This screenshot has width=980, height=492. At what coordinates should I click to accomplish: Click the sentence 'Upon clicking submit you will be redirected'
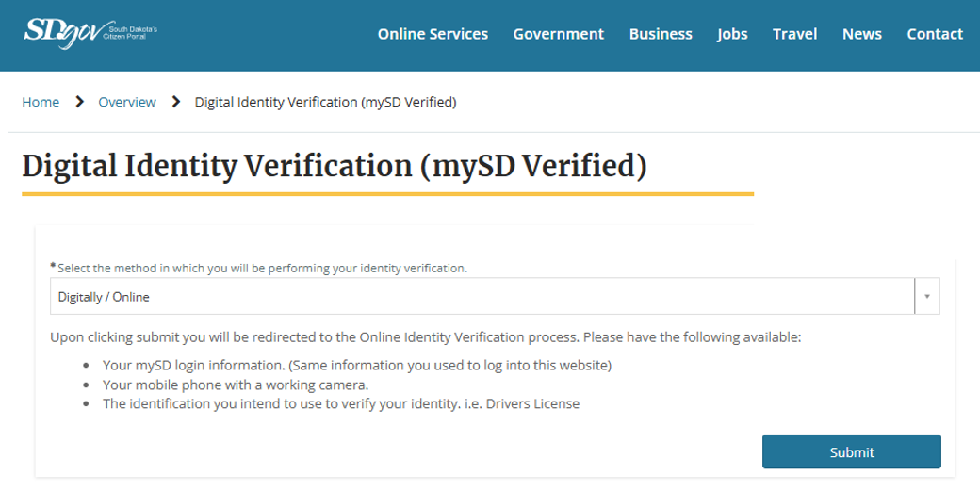[426, 337]
